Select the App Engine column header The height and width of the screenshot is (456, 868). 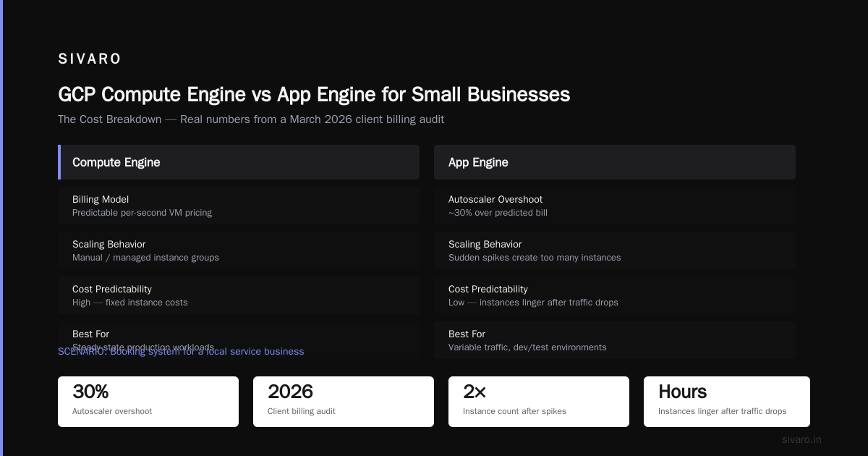tap(615, 162)
